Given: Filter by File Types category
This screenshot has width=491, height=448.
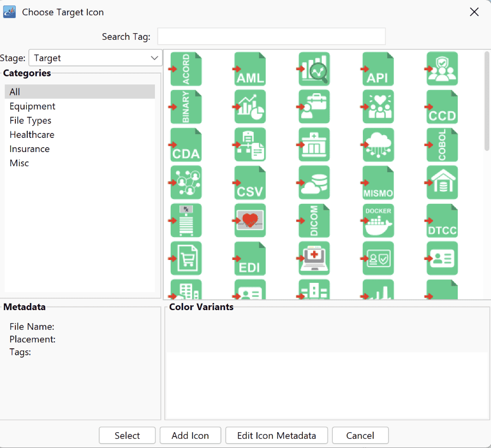Looking at the screenshot, I should pos(80,120).
